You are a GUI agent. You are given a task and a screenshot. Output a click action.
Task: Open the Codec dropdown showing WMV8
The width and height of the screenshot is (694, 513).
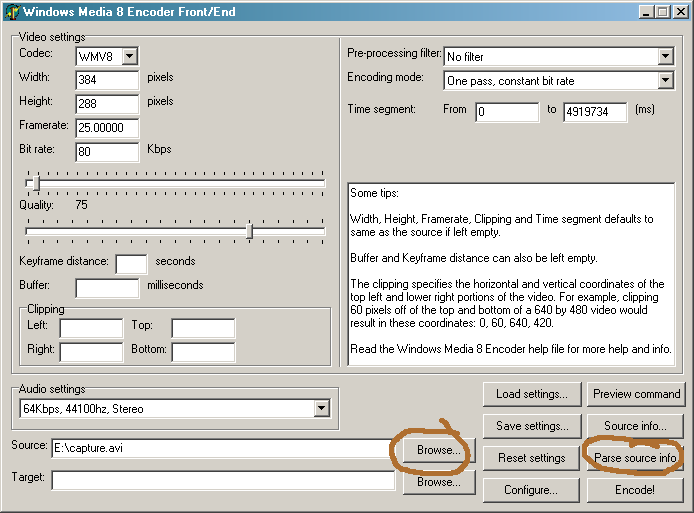click(x=130, y=56)
